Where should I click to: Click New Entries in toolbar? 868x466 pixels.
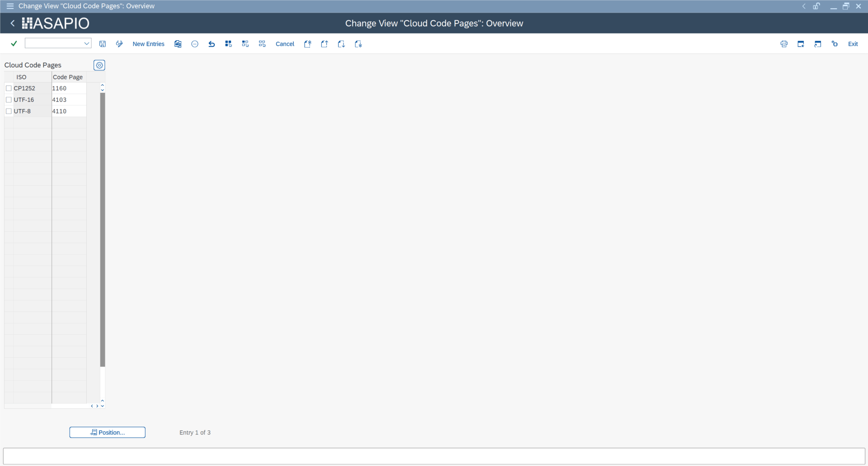[x=148, y=44]
